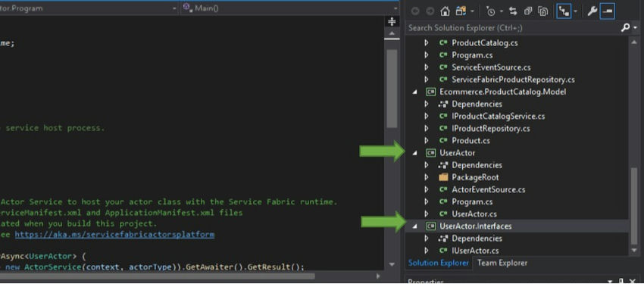Screen dimensions: 644x284
Task: Click the C# icon of IProductCatalogService.cs
Action: click(443, 116)
